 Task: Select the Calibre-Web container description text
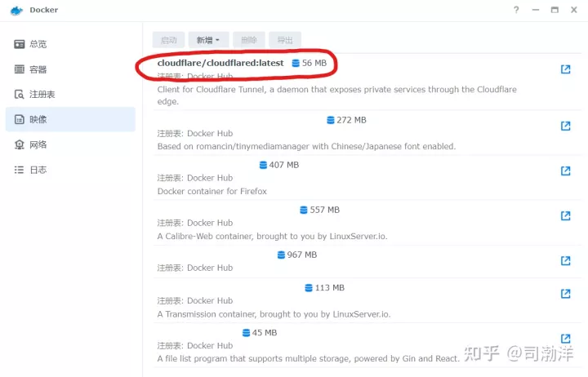[272, 237]
